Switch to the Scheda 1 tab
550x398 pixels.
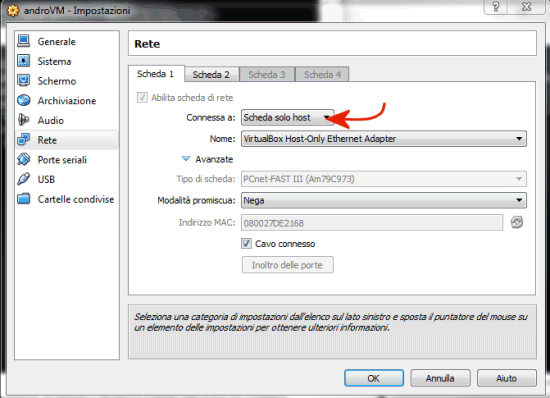tap(155, 74)
